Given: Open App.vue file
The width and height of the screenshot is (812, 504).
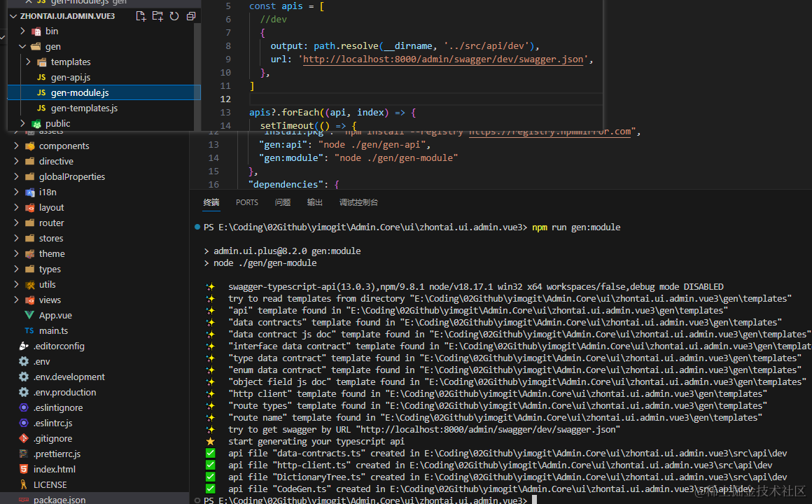Looking at the screenshot, I should coord(55,316).
